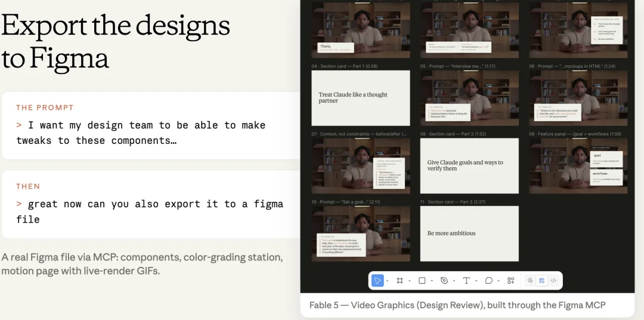This screenshot has height=320, width=644.
Task: Switch to Design mode toggle
Action: pyautogui.click(x=541, y=281)
